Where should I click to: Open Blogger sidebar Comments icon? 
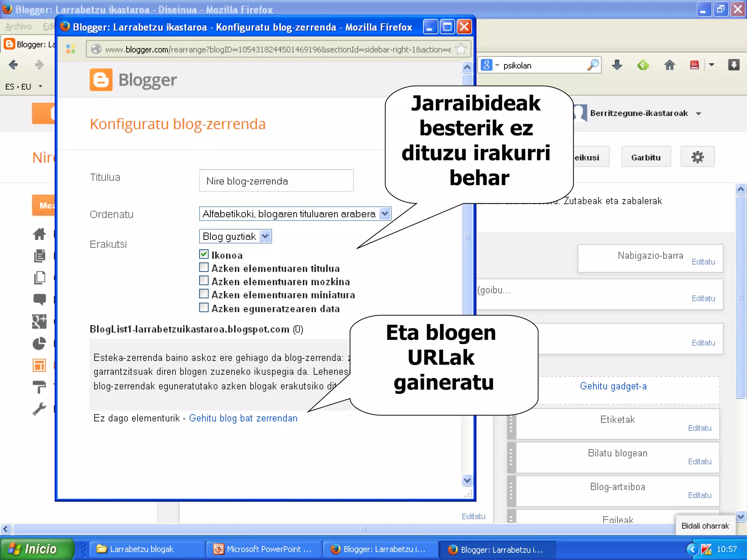click(39, 300)
